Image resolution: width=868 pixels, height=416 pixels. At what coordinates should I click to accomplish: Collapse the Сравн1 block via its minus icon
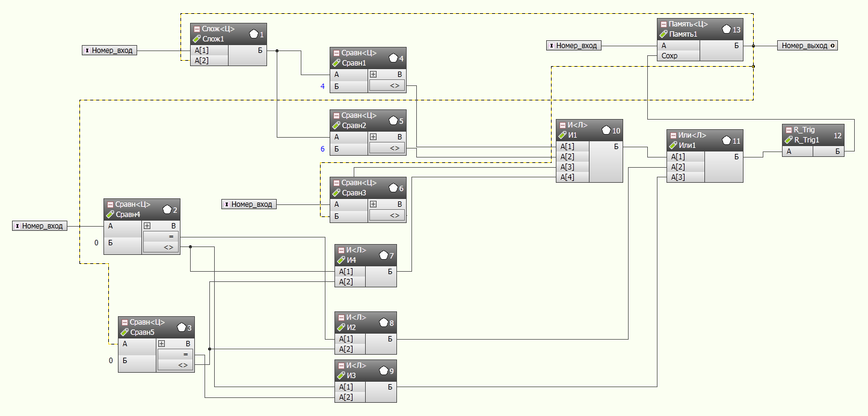tap(336, 53)
